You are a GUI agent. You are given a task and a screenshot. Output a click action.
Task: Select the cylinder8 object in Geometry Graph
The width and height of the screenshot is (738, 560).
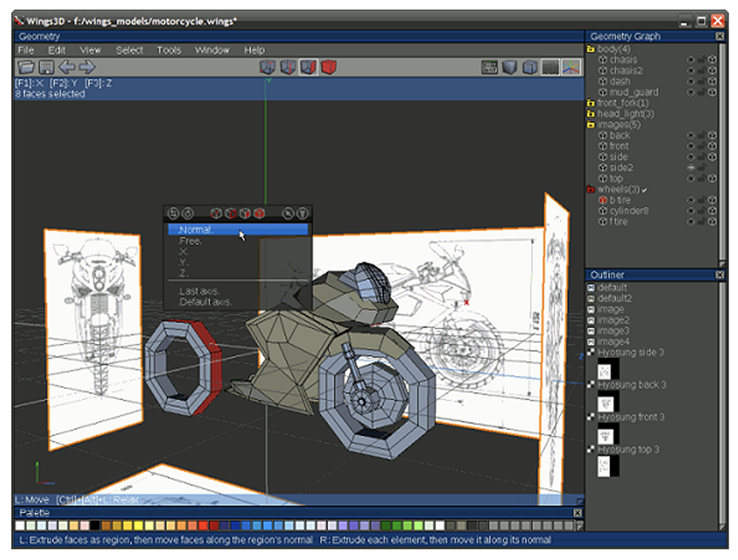click(x=629, y=211)
